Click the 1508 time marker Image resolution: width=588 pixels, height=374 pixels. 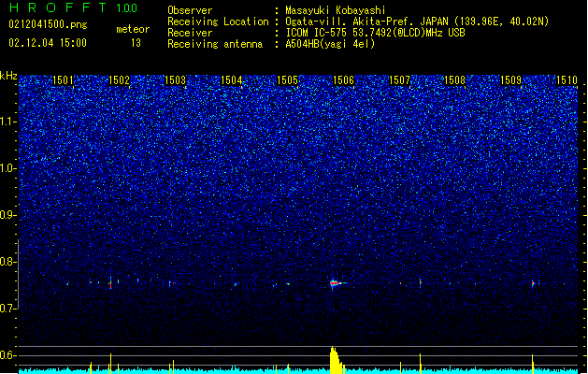[454, 80]
